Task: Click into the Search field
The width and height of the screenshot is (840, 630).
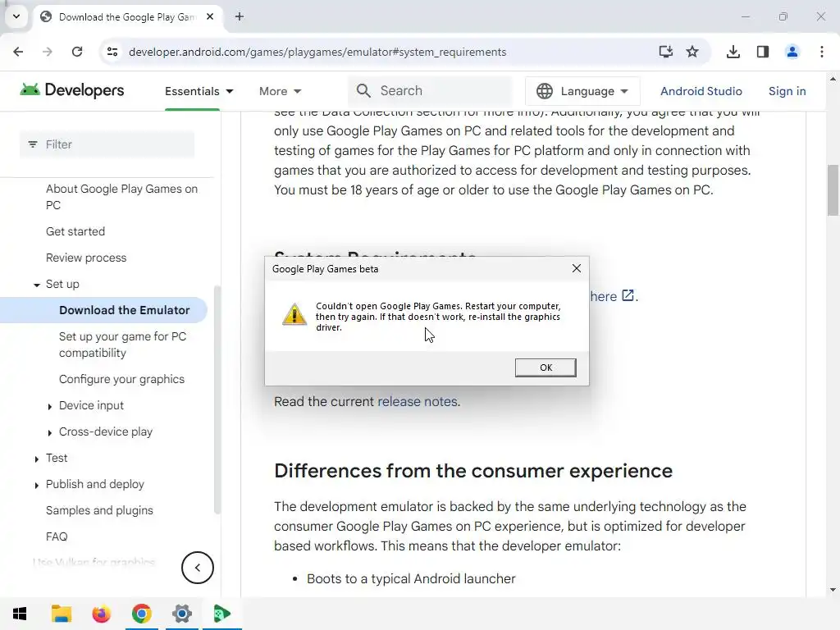Action: (430, 90)
